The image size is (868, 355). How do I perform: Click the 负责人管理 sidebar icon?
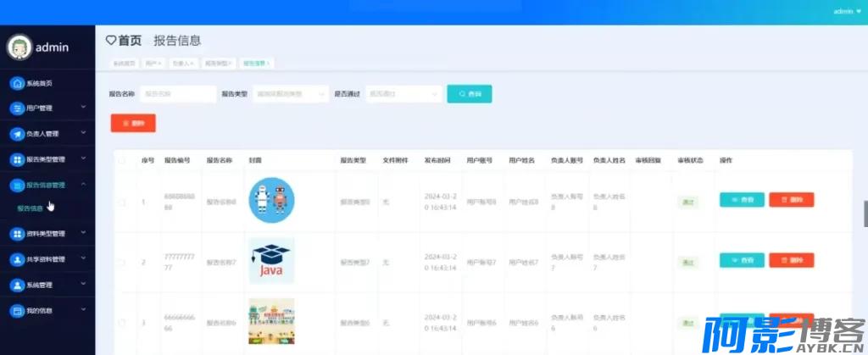(17, 134)
